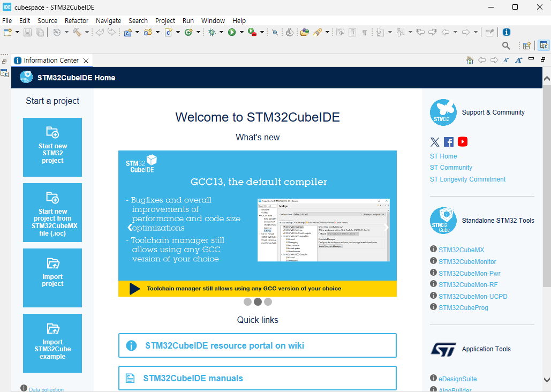The image size is (551, 392).
Task: Select the third carousel dot indicator
Action: (x=268, y=301)
